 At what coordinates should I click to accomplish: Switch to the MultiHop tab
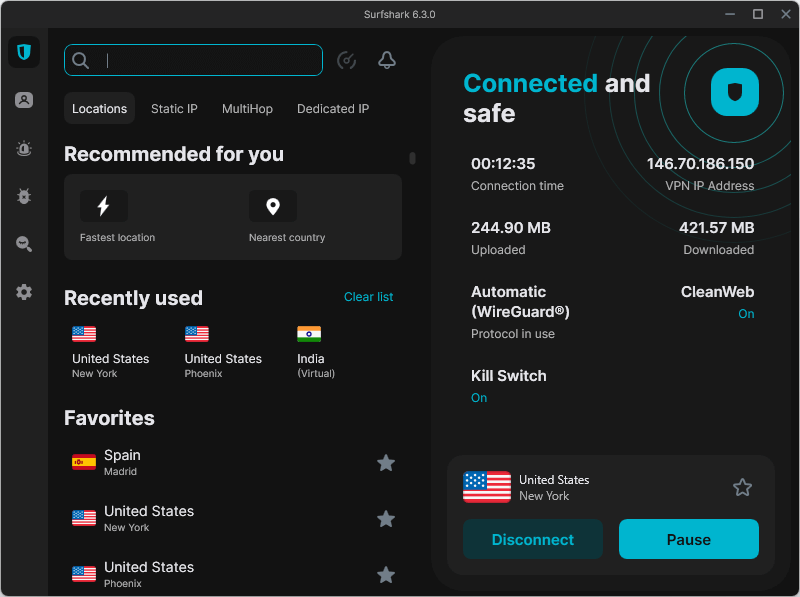247,108
